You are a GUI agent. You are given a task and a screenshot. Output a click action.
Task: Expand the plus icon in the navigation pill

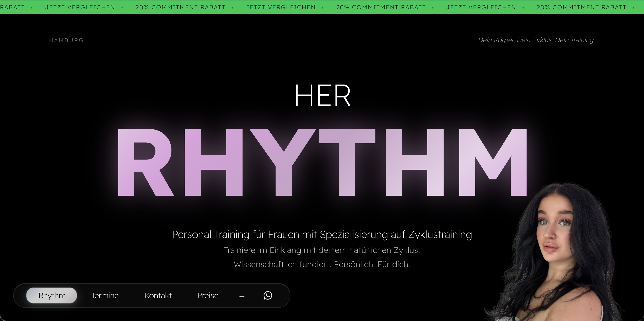point(241,296)
